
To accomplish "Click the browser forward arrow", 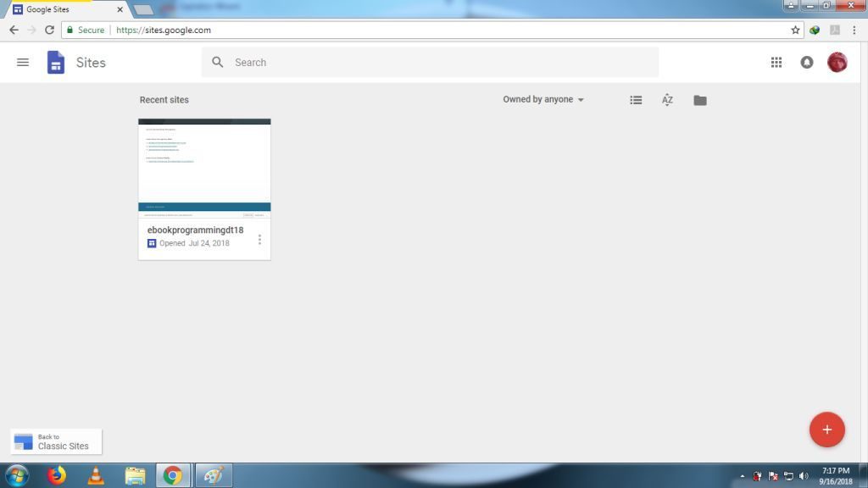I will point(31,30).
